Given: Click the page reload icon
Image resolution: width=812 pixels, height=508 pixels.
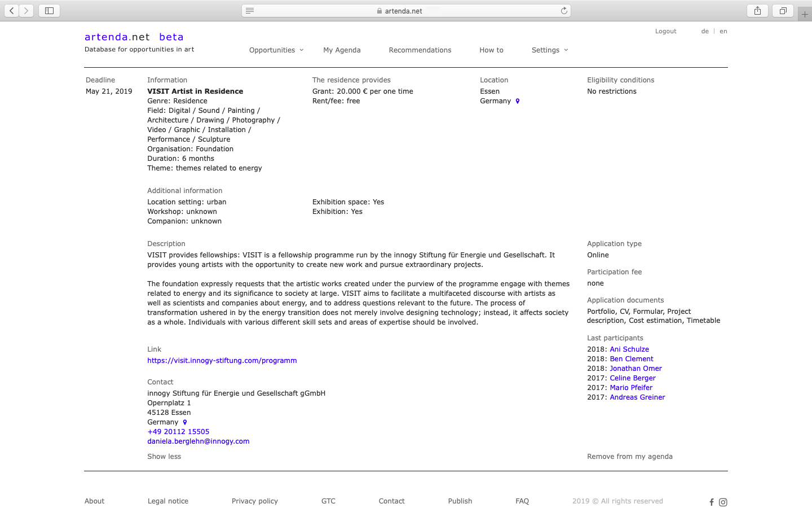Looking at the screenshot, I should coord(563,11).
